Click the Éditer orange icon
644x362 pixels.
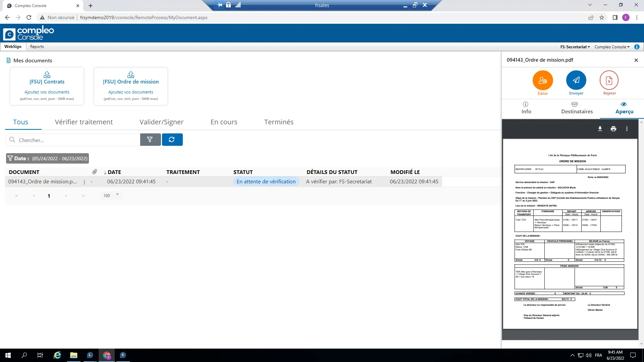tap(543, 80)
